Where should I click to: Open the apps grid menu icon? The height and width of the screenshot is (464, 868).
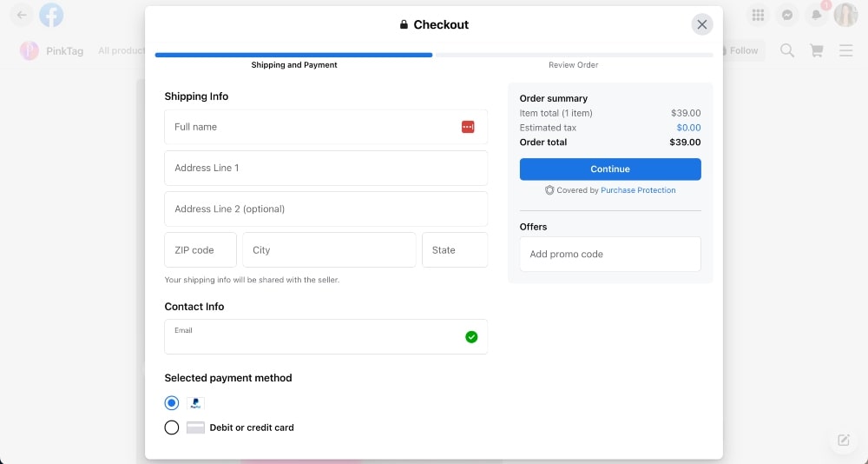click(758, 15)
